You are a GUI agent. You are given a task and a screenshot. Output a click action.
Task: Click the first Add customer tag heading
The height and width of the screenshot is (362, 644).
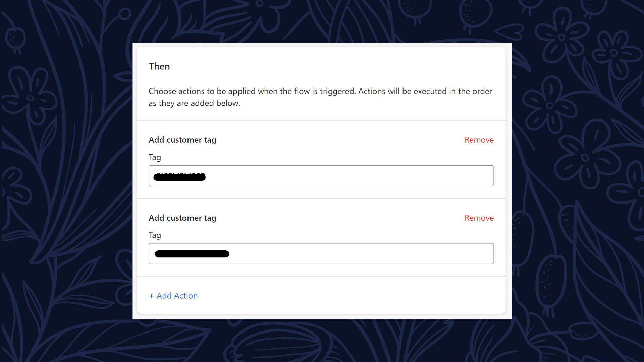(182, 140)
